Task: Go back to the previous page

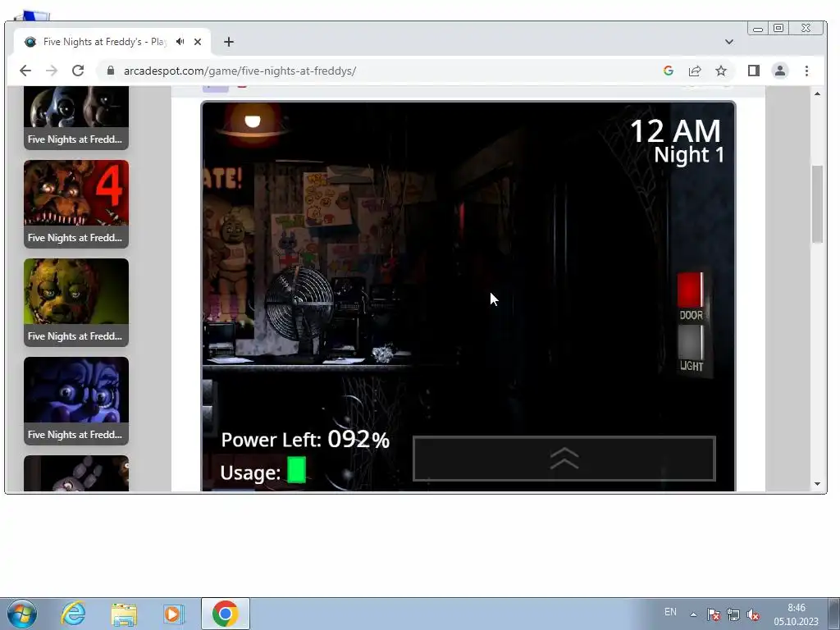Action: [x=25, y=71]
